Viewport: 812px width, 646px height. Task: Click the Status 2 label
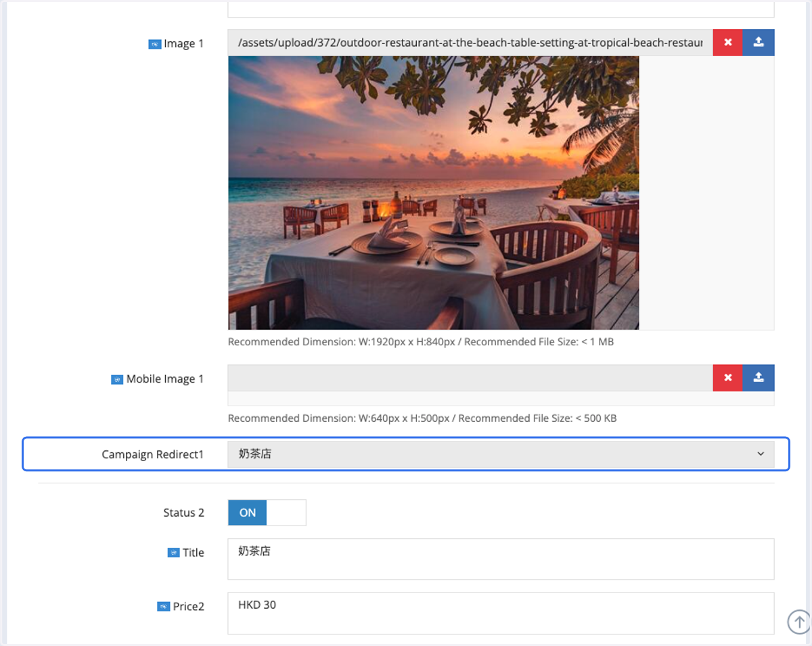pos(183,513)
